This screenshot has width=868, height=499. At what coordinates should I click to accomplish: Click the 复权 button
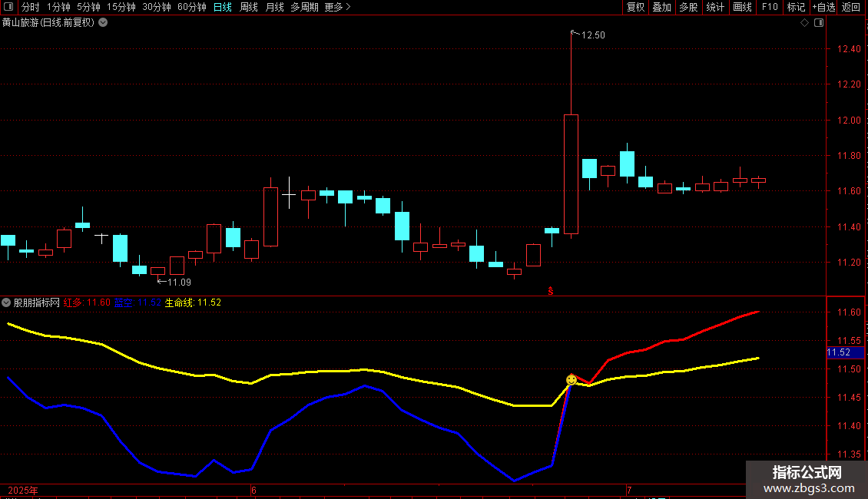pyautogui.click(x=635, y=7)
